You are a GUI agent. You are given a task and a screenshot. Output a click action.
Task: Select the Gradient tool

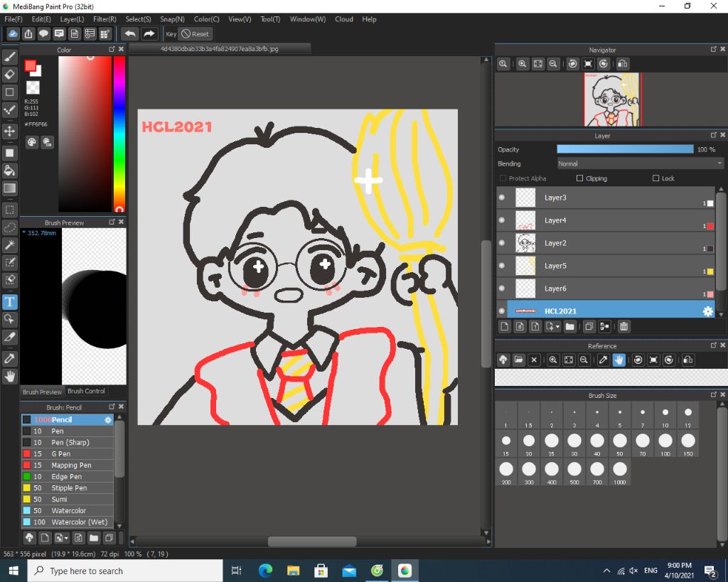click(x=10, y=188)
